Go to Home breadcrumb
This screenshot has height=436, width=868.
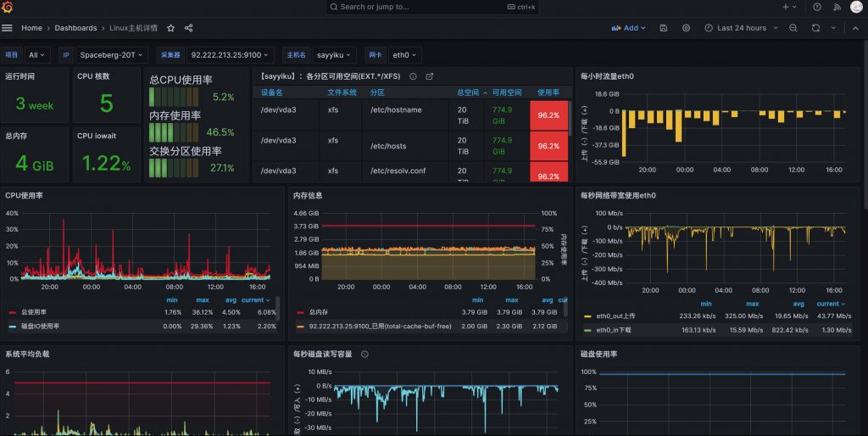(31, 28)
